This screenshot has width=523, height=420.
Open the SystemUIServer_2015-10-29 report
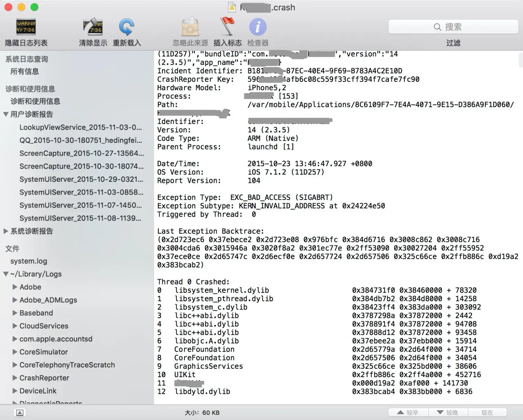click(x=81, y=179)
